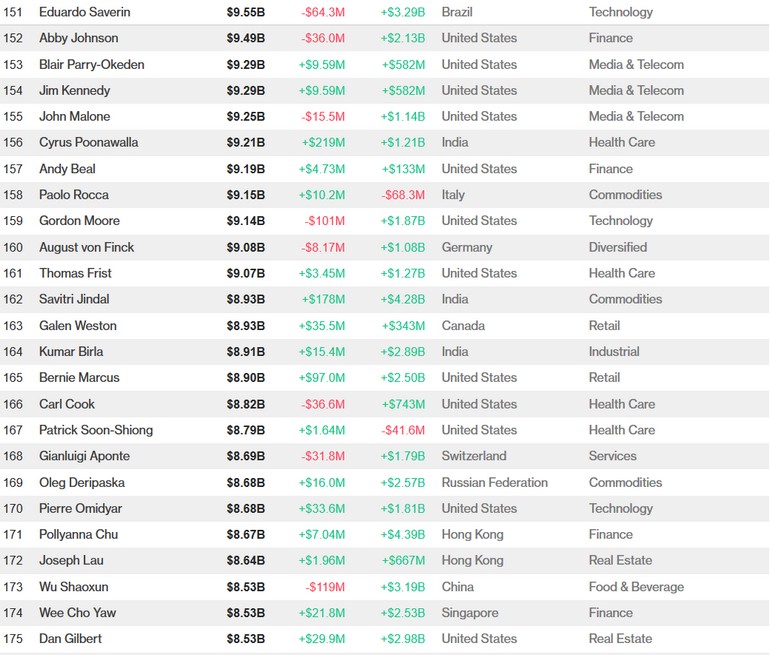Image resolution: width=770 pixels, height=655 pixels.
Task: Click Eduardo Saverin's $9.55B net worth
Action: 245,12
